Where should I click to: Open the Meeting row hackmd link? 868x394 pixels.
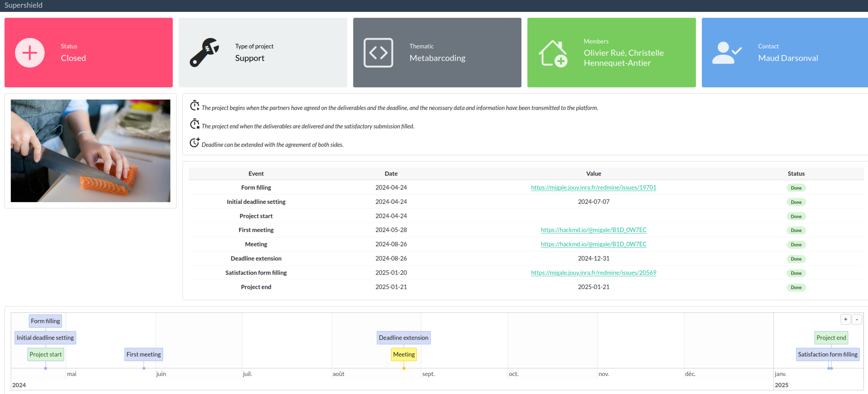[x=593, y=244]
